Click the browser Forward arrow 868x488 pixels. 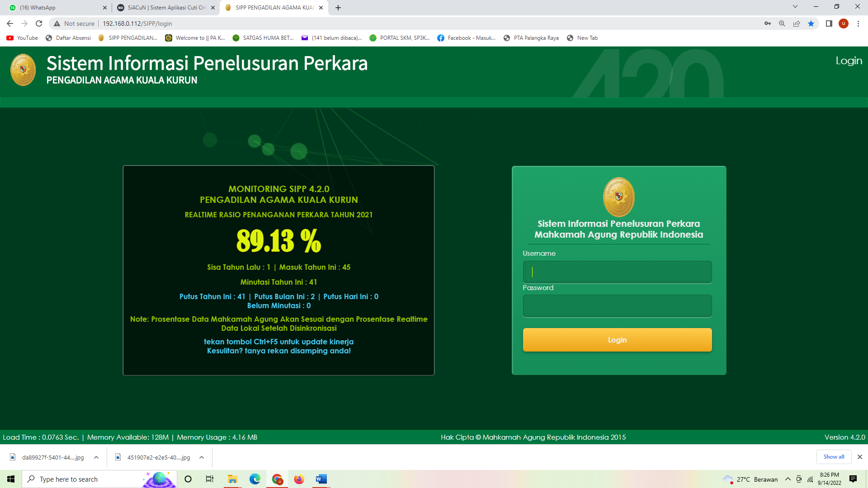pyautogui.click(x=24, y=23)
